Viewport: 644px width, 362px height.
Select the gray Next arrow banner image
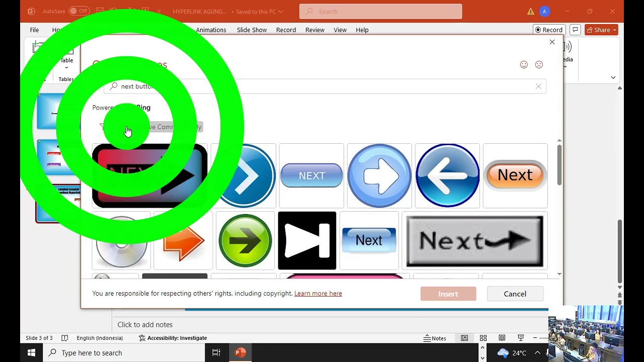(474, 240)
